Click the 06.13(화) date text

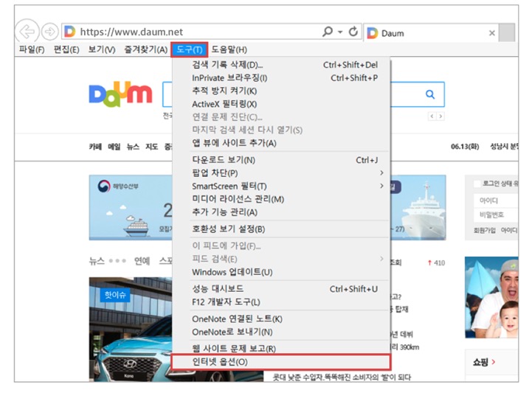(465, 147)
